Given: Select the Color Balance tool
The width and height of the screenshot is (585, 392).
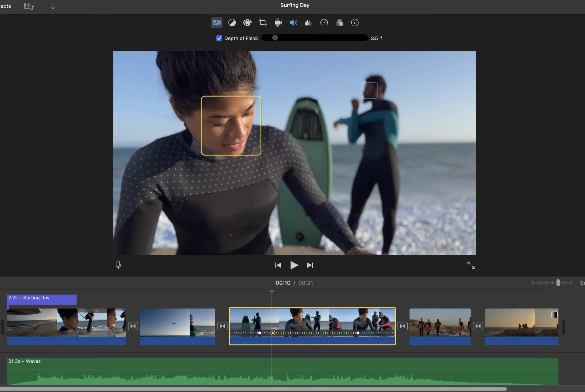Looking at the screenshot, I should coord(232,22).
